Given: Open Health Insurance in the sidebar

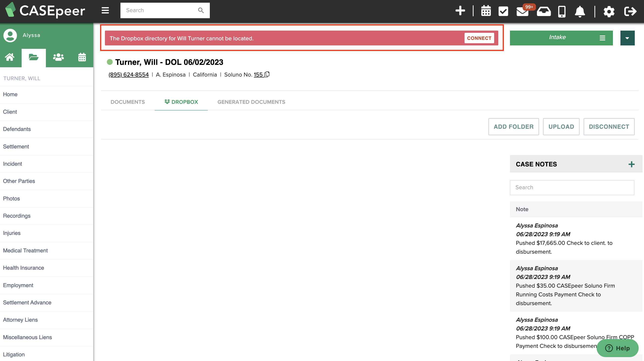Looking at the screenshot, I should (x=46, y=268).
